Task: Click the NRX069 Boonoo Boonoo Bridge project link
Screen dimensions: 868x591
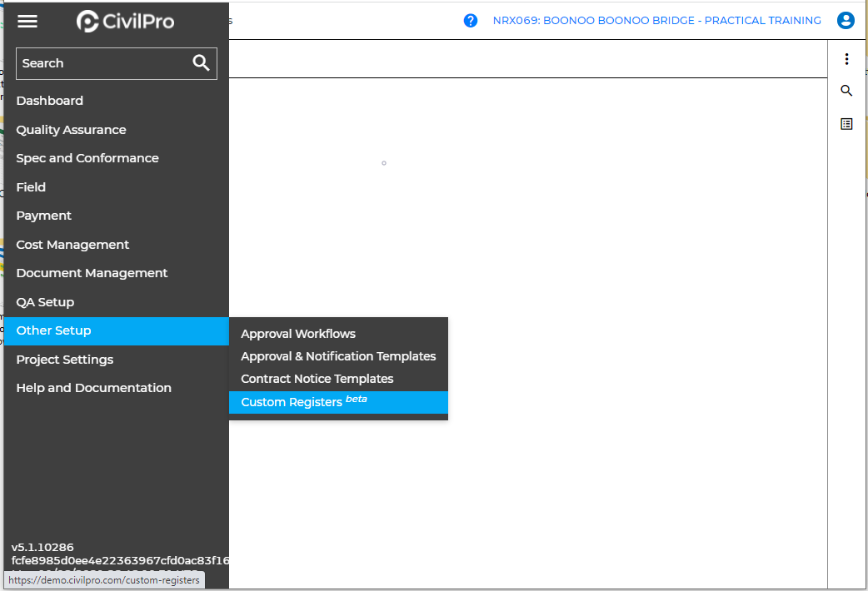Action: click(656, 21)
